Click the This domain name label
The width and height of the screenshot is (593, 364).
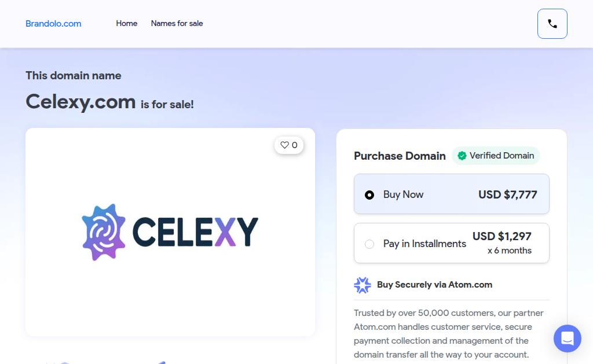[74, 75]
